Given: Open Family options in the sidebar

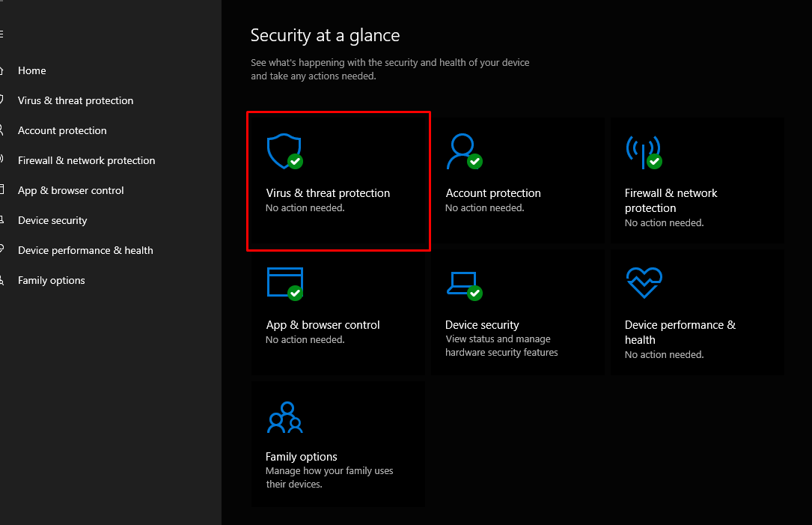Looking at the screenshot, I should tap(52, 280).
